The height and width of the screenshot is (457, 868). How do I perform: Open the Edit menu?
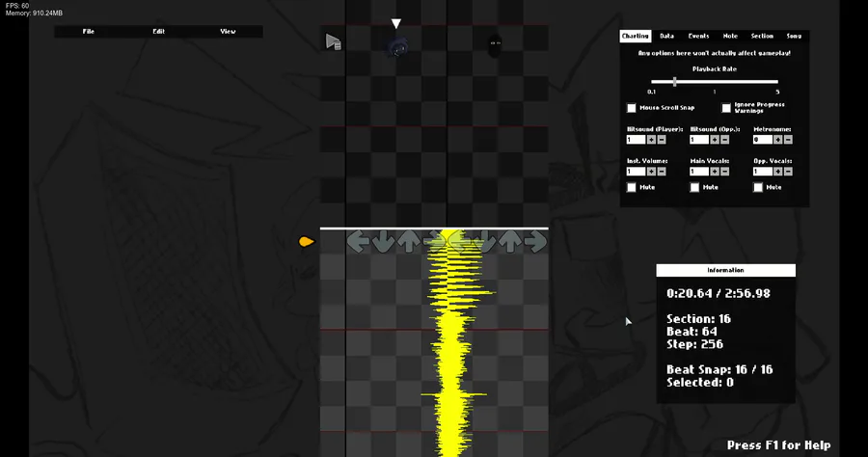[x=159, y=32]
